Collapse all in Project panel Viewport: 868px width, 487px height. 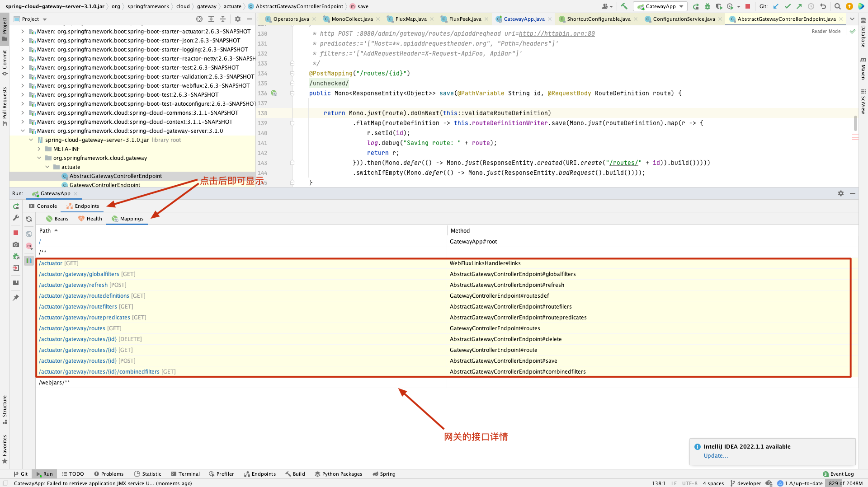point(223,19)
